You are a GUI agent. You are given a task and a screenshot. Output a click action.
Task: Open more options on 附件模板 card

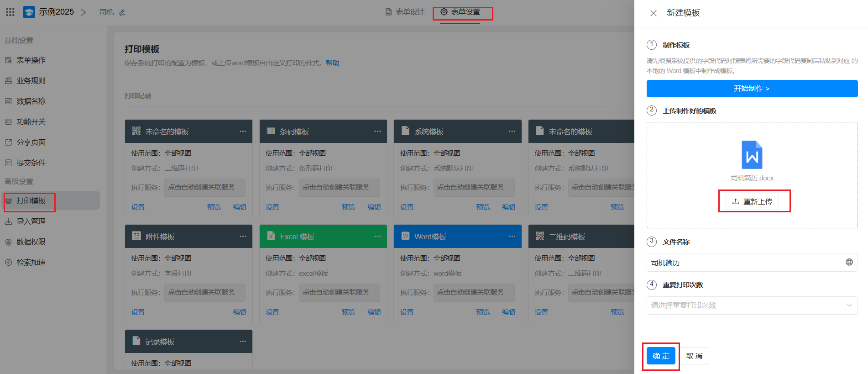tap(243, 237)
